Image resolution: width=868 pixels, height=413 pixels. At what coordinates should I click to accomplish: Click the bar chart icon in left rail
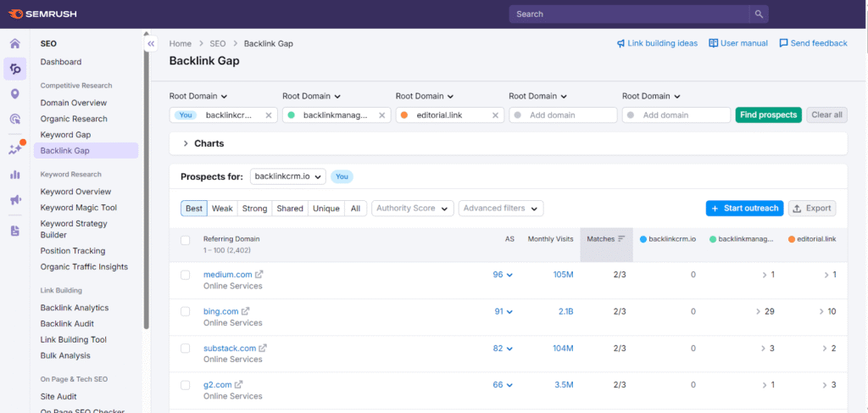pos(14,175)
